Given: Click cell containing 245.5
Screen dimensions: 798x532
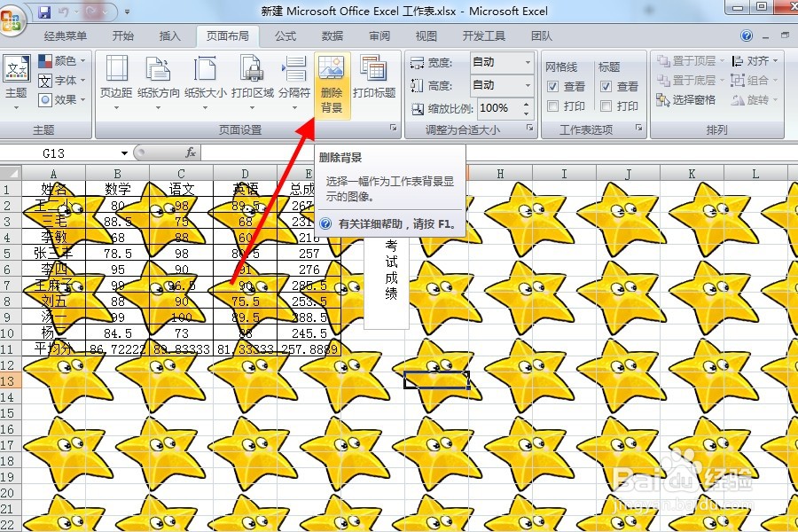Looking at the screenshot, I should point(309,333).
